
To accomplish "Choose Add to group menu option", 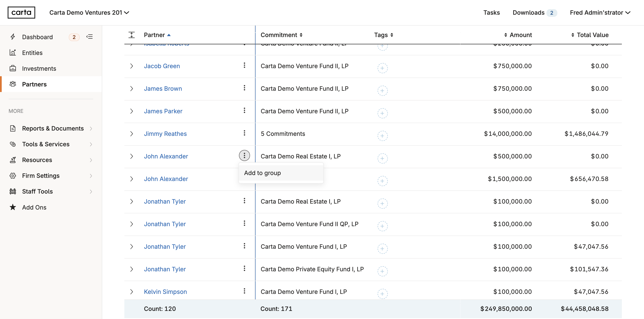I will tap(281, 173).
